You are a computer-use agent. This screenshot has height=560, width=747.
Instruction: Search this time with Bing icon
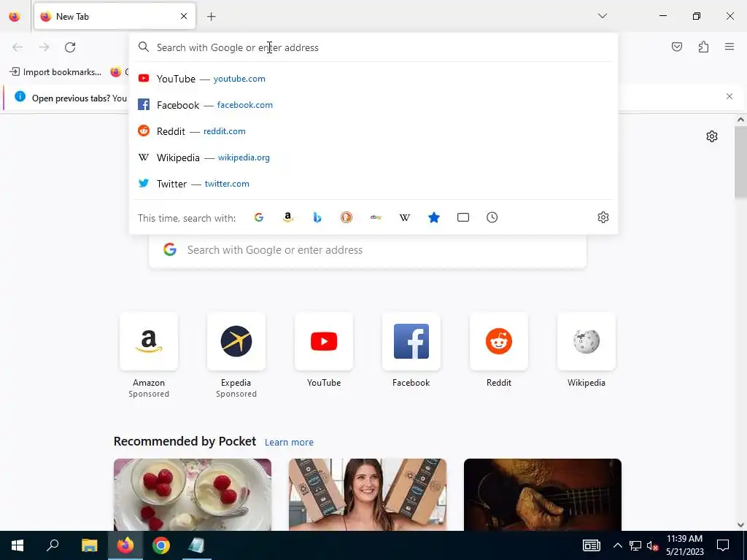(x=317, y=217)
